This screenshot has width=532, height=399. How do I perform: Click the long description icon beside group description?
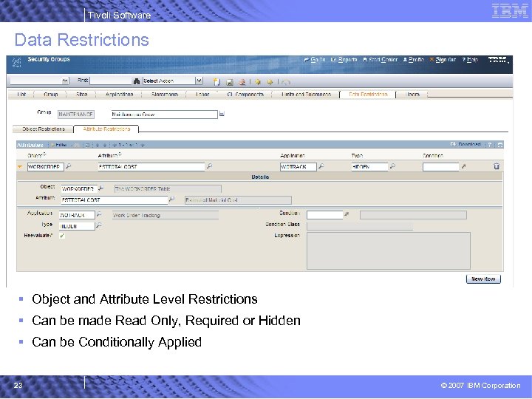[x=222, y=114]
